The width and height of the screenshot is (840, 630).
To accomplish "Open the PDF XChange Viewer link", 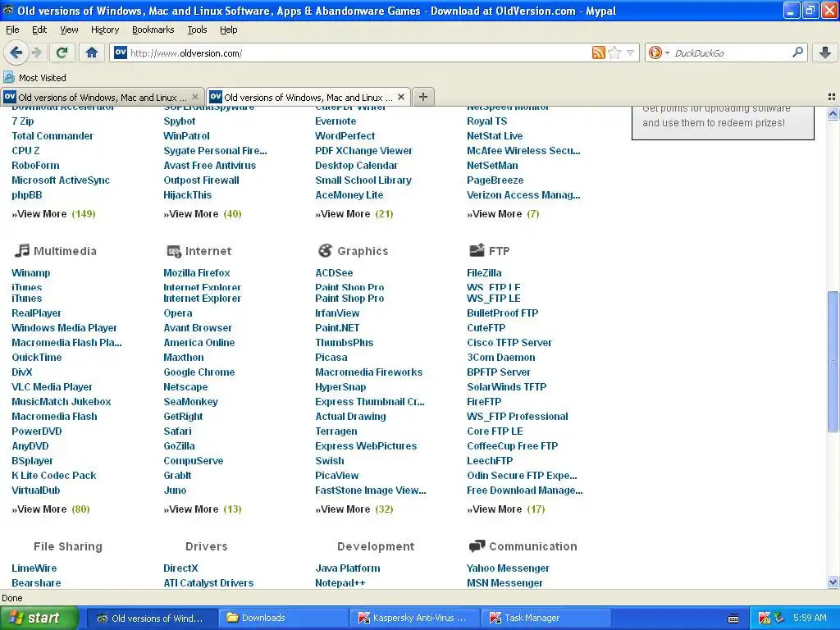I will [363, 151].
